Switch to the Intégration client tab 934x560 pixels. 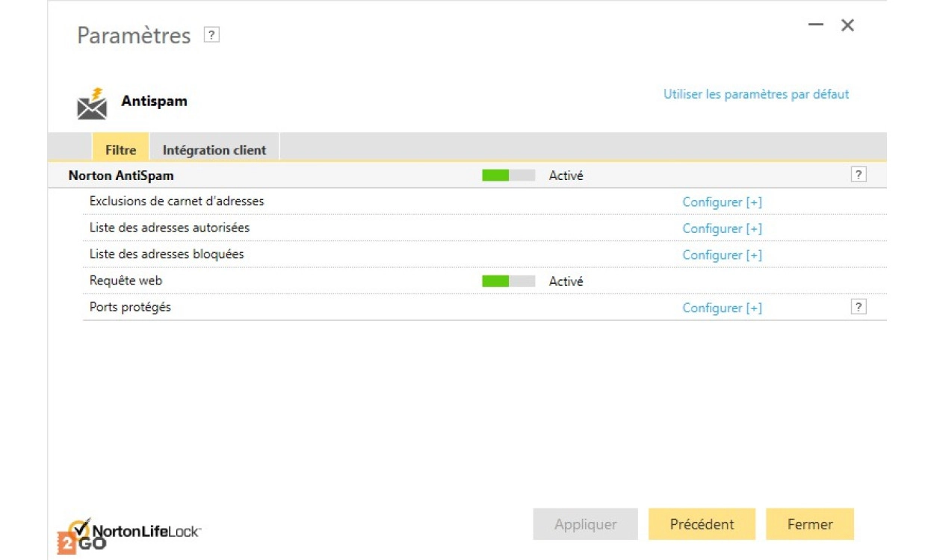click(x=214, y=149)
